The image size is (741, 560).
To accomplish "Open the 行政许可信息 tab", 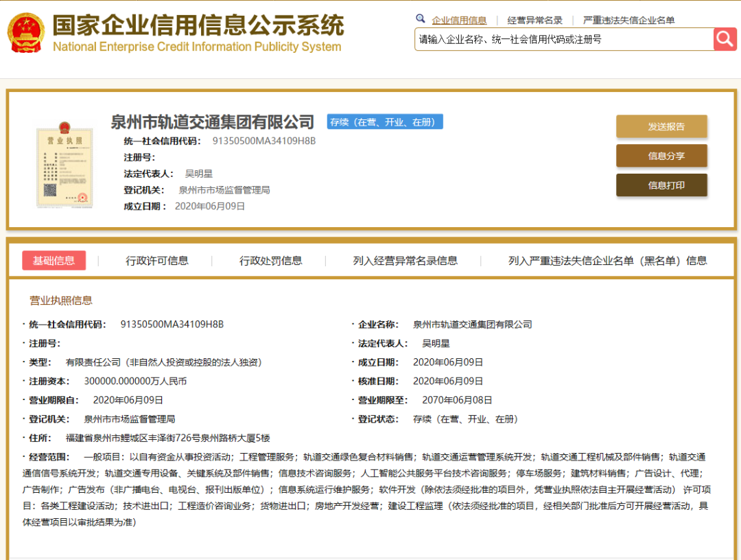I will point(157,261).
